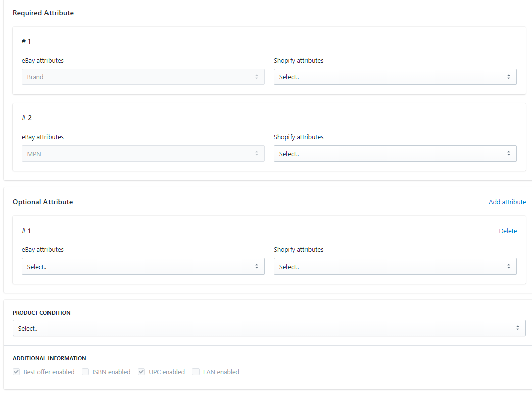
Task: Click the ADDITIONAL INFORMATION heading
Action: tap(49, 358)
